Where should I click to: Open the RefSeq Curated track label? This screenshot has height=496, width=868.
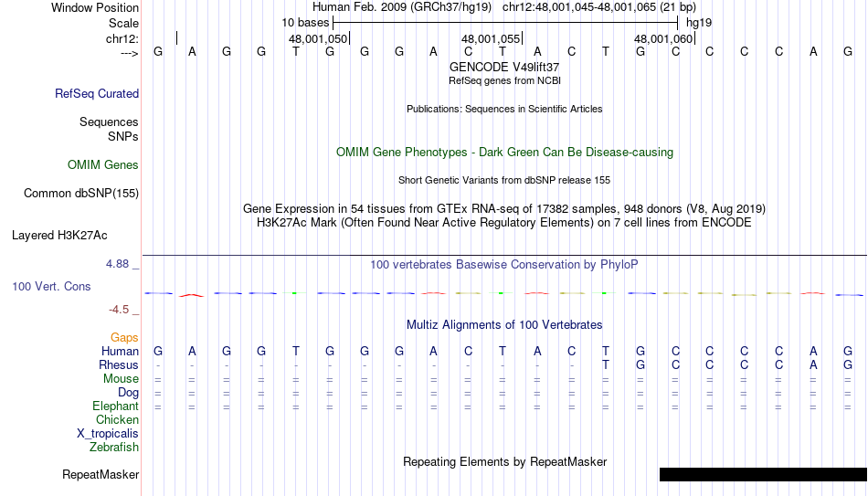pos(97,93)
